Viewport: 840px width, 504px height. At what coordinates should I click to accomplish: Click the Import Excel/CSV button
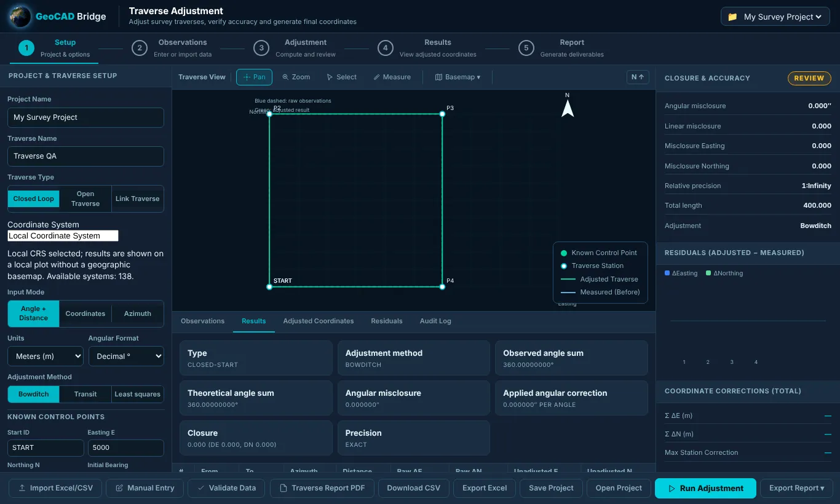(x=55, y=488)
